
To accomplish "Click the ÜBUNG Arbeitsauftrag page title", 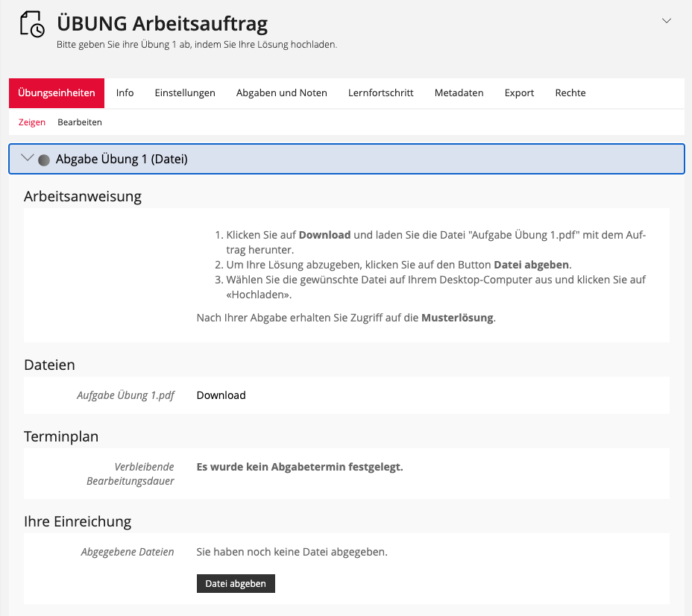I will (162, 24).
